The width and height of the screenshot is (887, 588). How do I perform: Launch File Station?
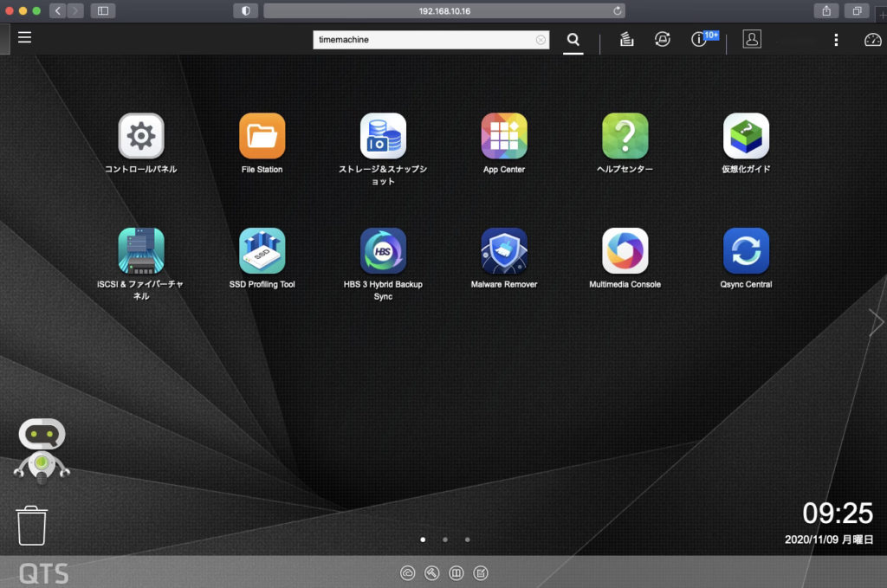coord(262,136)
